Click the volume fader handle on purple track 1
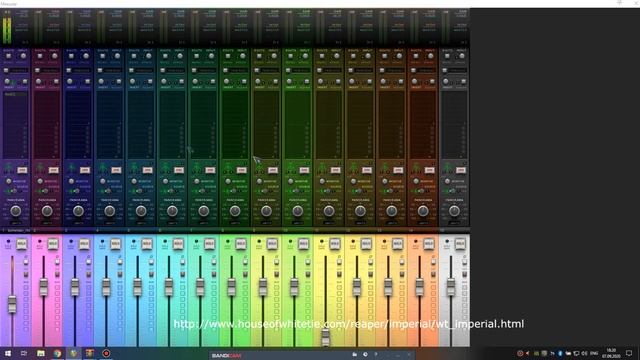The image size is (640, 360). click(12, 304)
